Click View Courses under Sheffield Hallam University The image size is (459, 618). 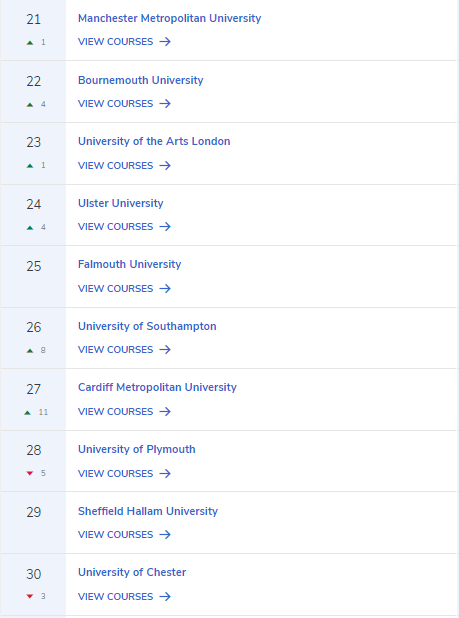tap(125, 534)
